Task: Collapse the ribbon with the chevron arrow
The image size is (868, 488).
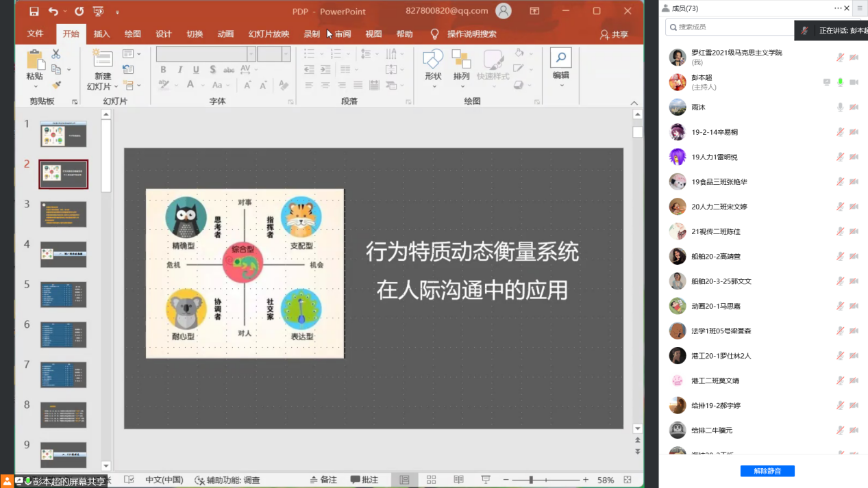Action: 634,103
